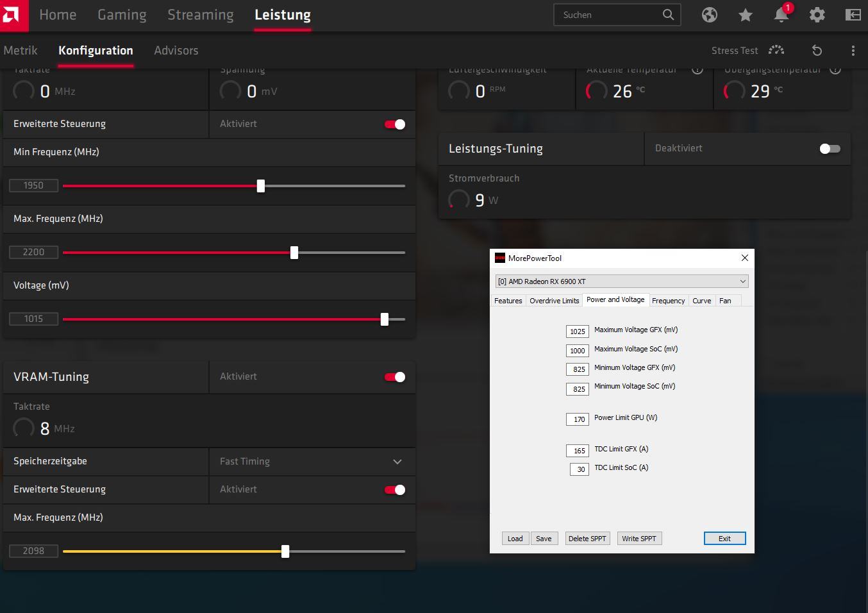
Task: Open Fan tab in MorePowerTool
Action: point(725,301)
